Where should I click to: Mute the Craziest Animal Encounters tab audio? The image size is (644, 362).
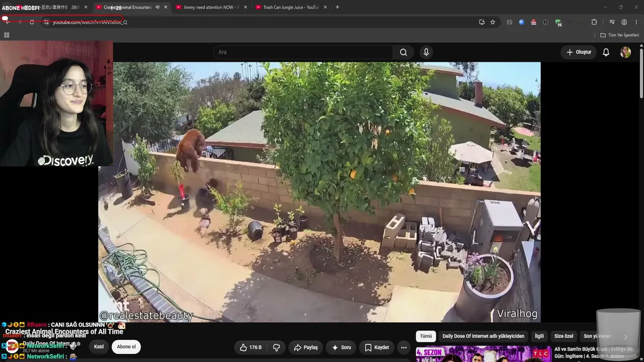point(157,7)
